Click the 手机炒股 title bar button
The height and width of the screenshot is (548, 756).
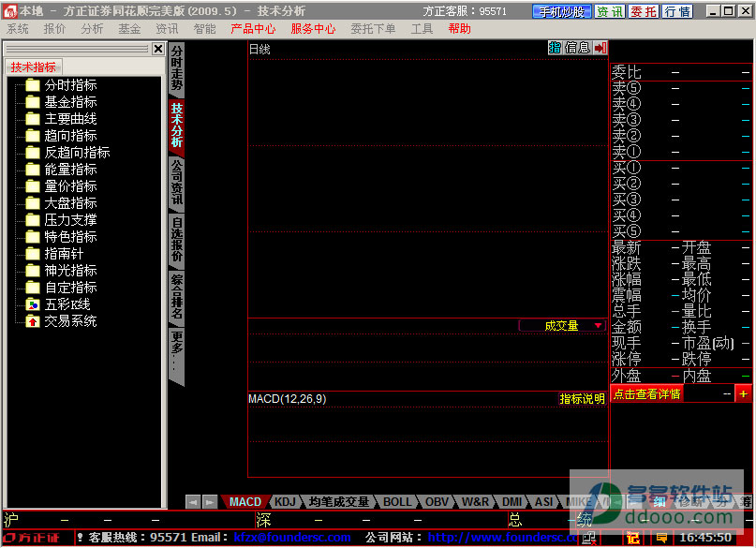click(562, 11)
